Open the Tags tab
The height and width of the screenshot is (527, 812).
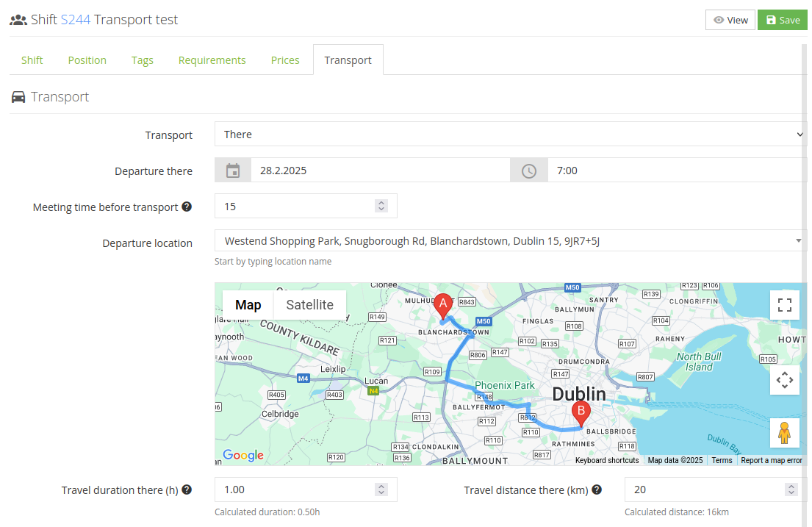pos(143,60)
